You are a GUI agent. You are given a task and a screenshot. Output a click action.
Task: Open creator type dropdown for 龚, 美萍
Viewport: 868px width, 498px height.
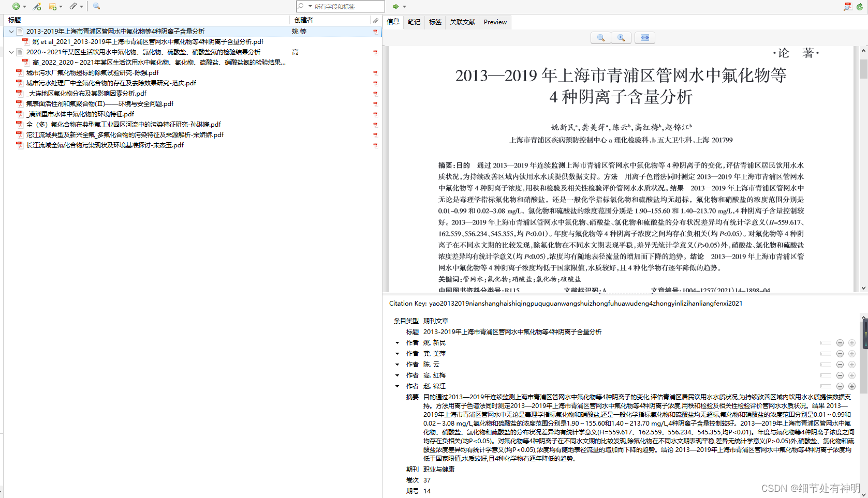(397, 354)
